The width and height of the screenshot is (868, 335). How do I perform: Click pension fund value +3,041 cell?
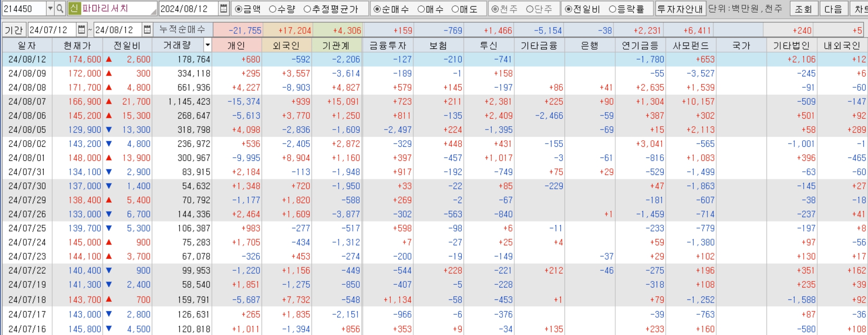650,144
